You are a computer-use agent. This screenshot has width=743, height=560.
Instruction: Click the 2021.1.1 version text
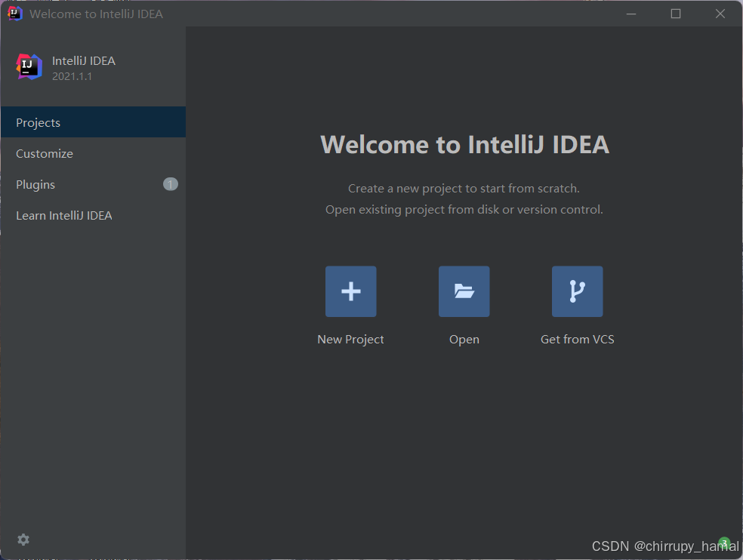tap(72, 76)
